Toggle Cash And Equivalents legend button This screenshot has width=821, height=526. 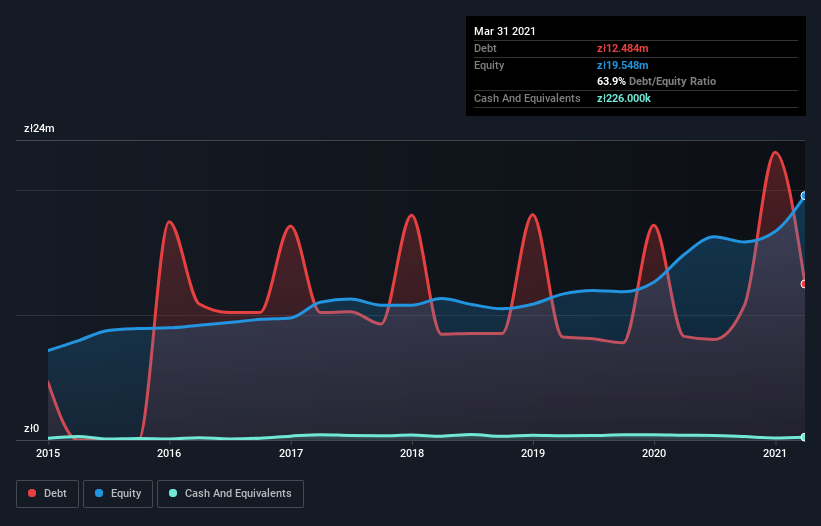point(230,494)
